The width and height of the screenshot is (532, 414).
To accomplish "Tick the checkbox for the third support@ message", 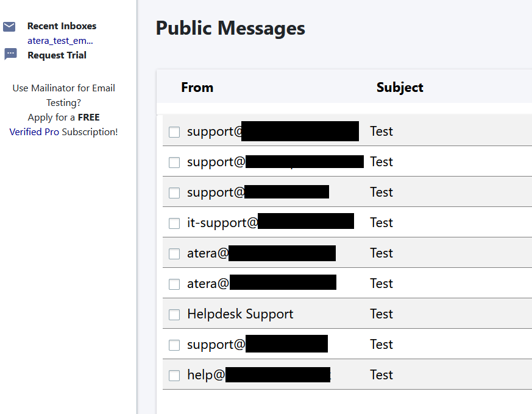I will [174, 193].
